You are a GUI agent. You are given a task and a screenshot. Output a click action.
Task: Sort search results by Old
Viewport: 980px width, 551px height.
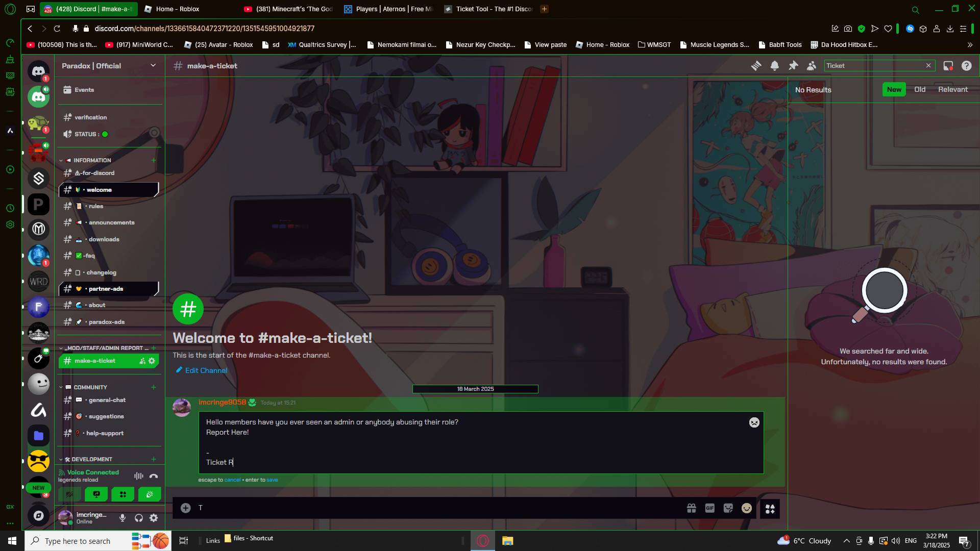tap(919, 89)
